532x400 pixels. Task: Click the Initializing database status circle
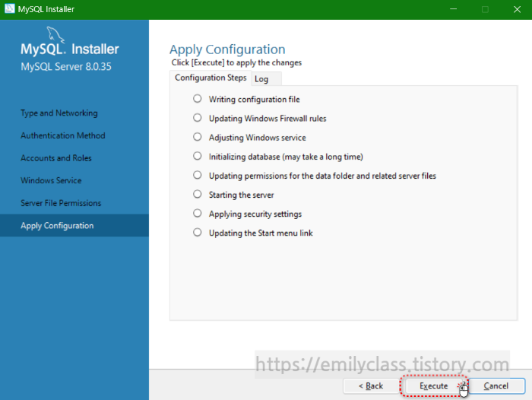tap(197, 156)
